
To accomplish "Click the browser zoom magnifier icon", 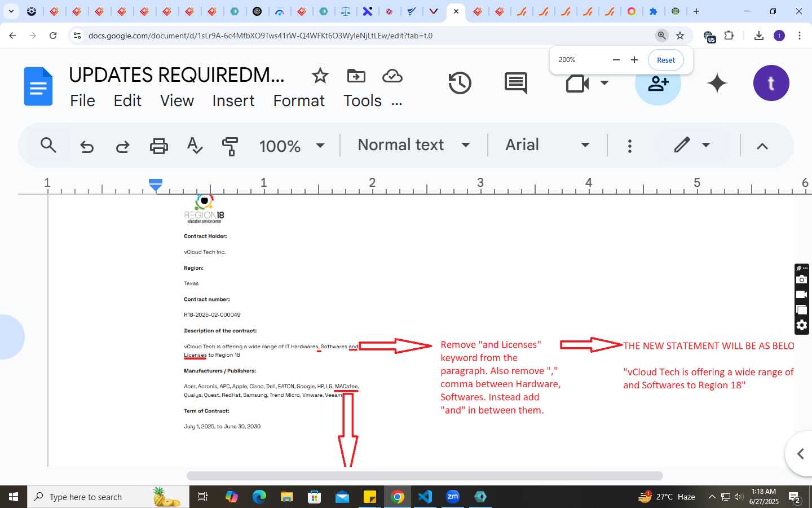I will click(x=662, y=36).
